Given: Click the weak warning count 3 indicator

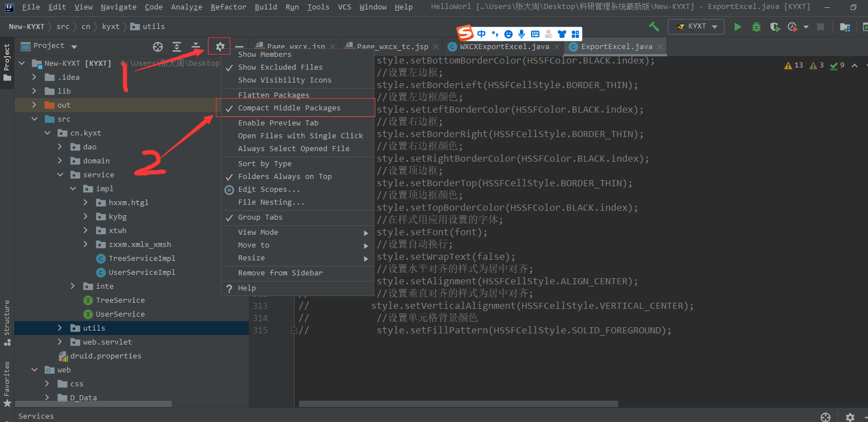Looking at the screenshot, I should (x=816, y=65).
